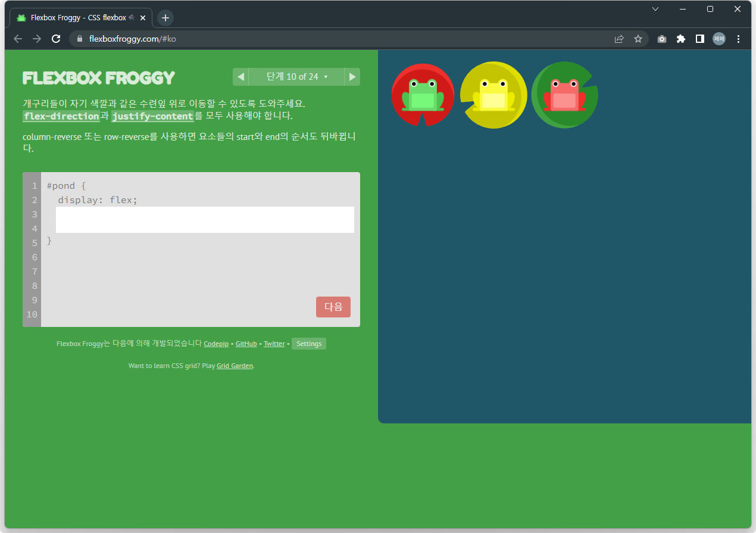
Task: Go forward in browser history
Action: [x=37, y=39]
